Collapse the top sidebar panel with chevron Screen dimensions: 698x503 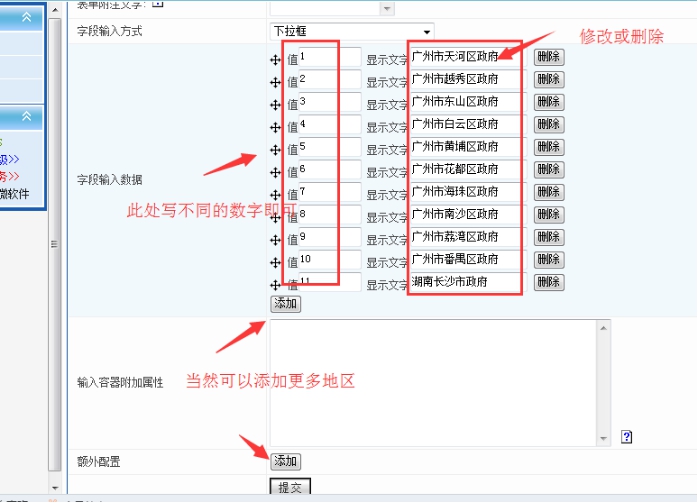[26, 17]
